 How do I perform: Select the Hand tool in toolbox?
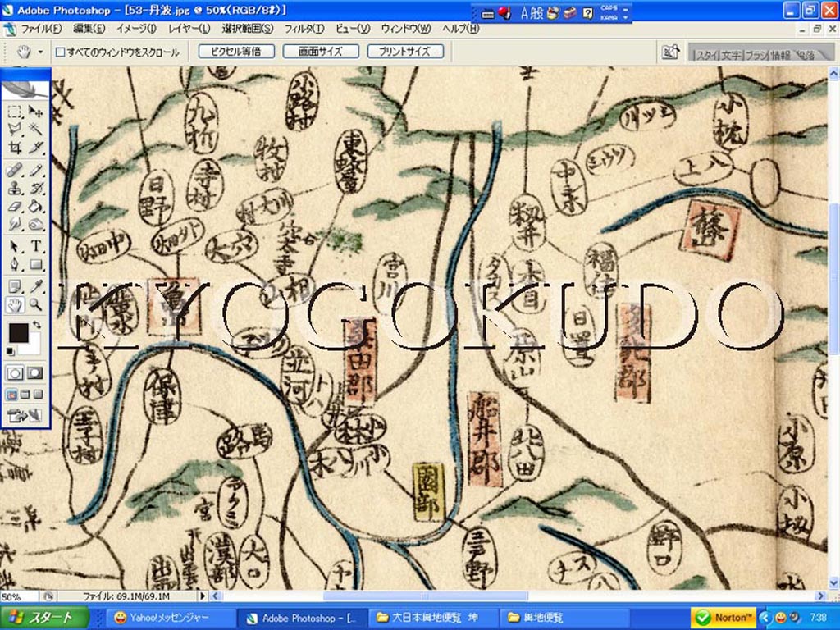[15, 305]
